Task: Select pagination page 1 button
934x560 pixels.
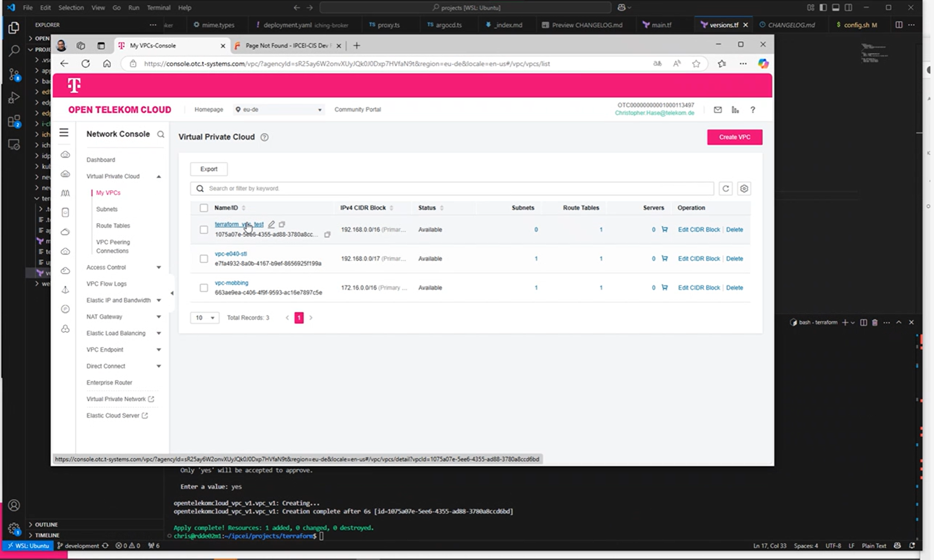Action: (299, 318)
